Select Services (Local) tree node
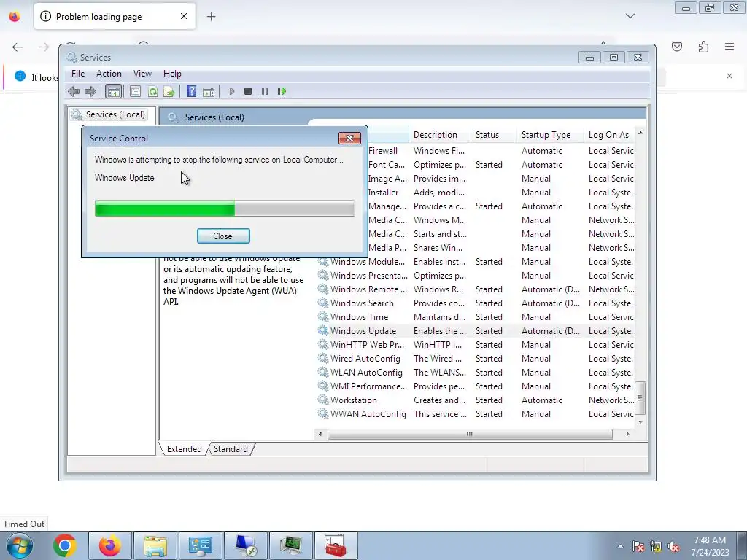 click(108, 114)
